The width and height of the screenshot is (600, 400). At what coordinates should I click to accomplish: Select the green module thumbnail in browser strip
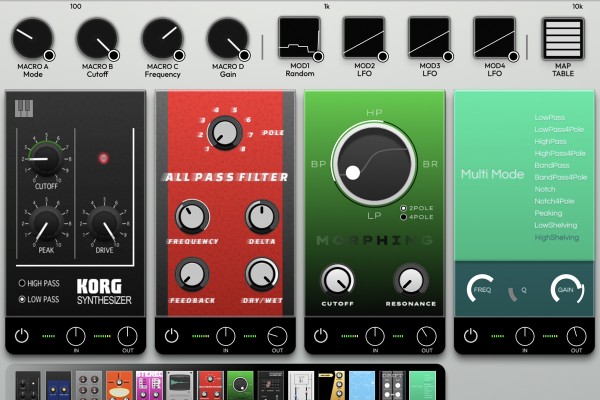point(239,384)
